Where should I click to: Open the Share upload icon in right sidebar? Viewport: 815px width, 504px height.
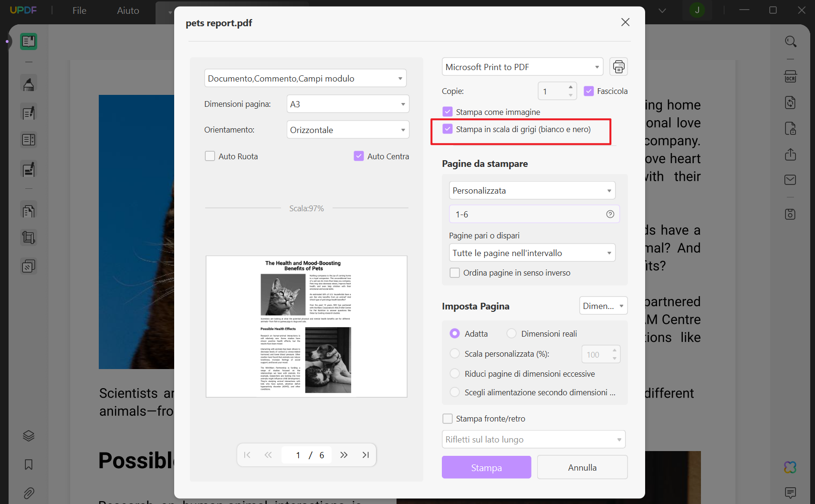[791, 154]
